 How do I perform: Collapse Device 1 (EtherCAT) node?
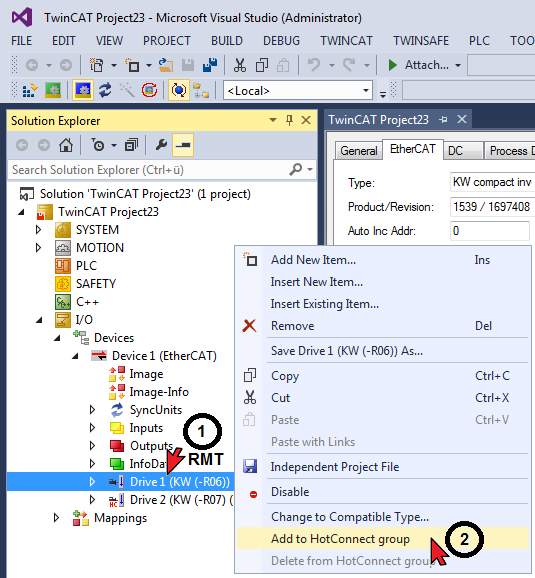click(75, 356)
